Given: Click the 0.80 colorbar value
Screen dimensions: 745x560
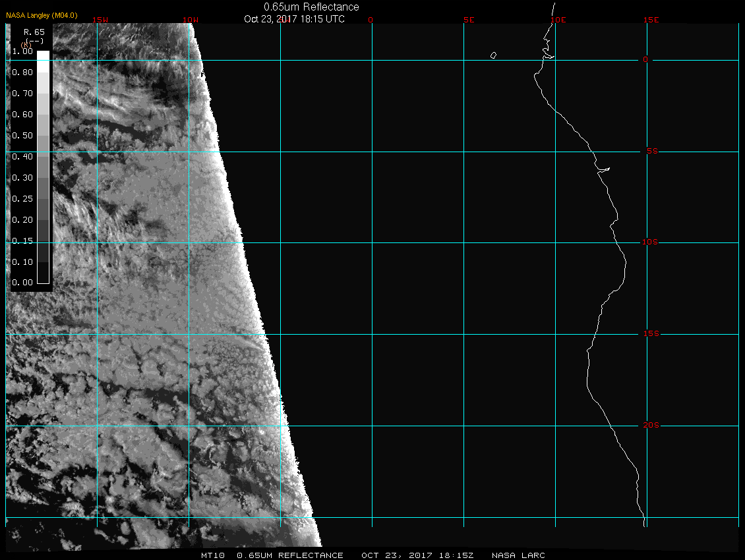Looking at the screenshot, I should pos(22,72).
